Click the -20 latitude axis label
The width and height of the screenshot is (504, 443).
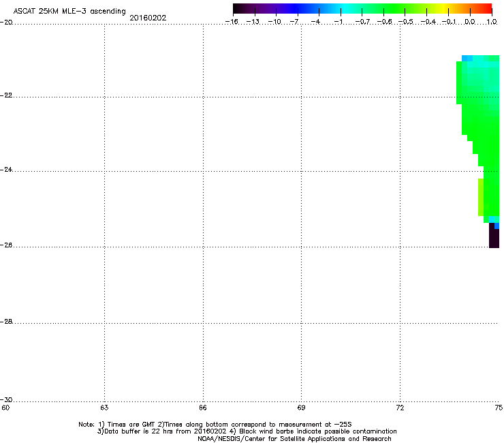click(6, 22)
